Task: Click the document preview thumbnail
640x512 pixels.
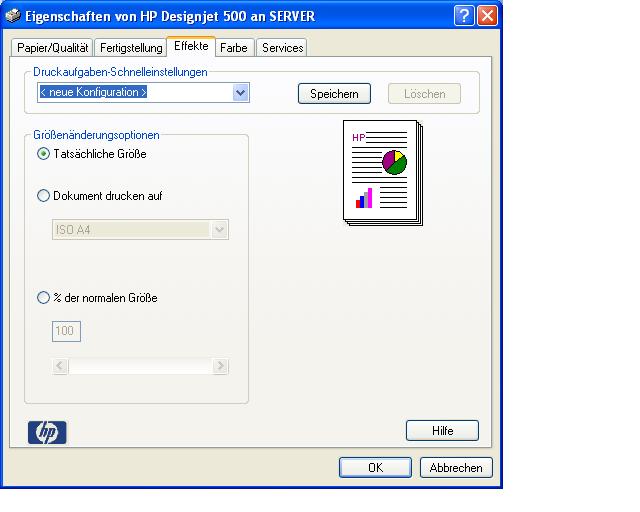Action: coord(383,173)
